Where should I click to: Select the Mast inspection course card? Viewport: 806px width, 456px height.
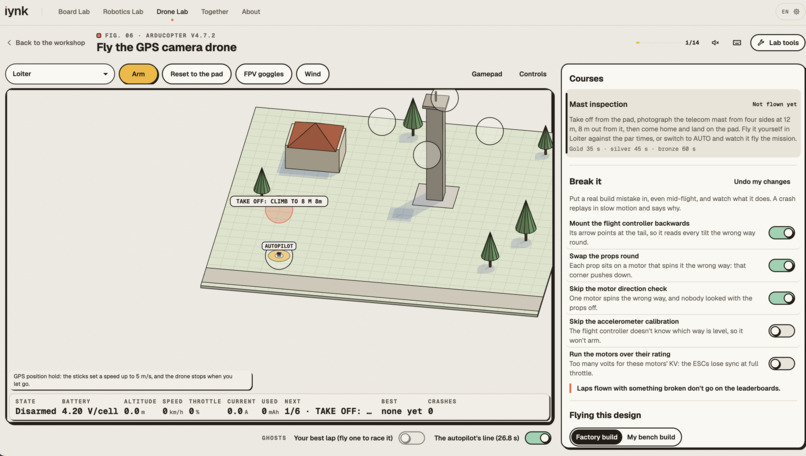(682, 123)
